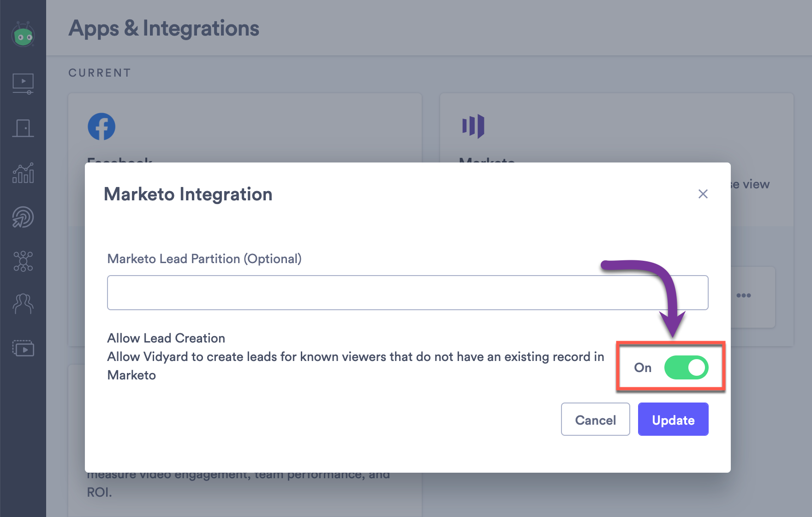Image resolution: width=812 pixels, height=517 pixels.
Task: Click the Marketo logo on the integration card
Action: pyautogui.click(x=473, y=126)
